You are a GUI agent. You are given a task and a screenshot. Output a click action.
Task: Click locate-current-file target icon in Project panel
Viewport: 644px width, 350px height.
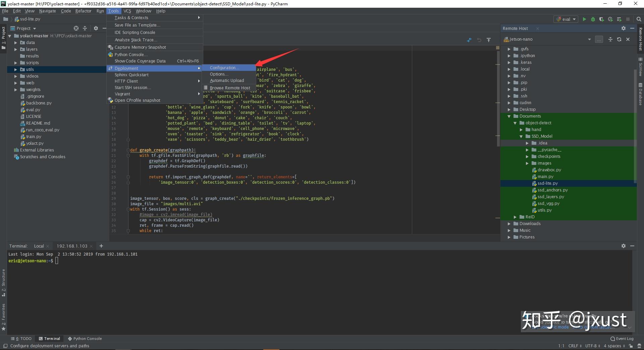pos(76,28)
